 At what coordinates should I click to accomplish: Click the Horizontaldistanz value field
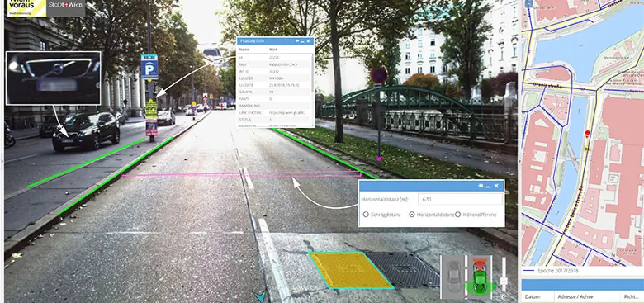pos(460,200)
